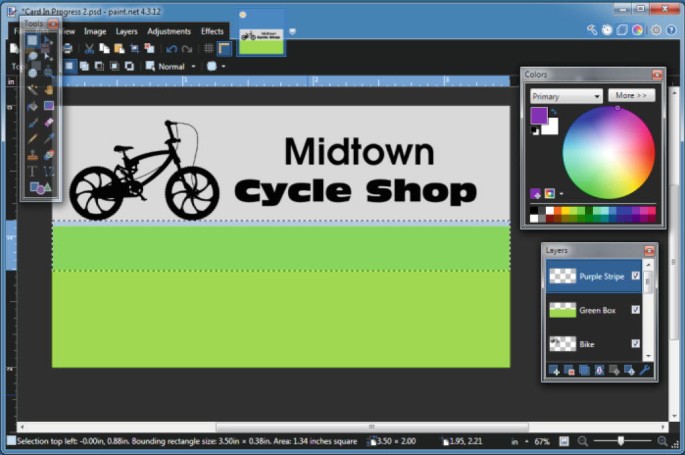The width and height of the screenshot is (685, 455).
Task: Click the Undo arrow in toolbar
Action: tap(172, 48)
